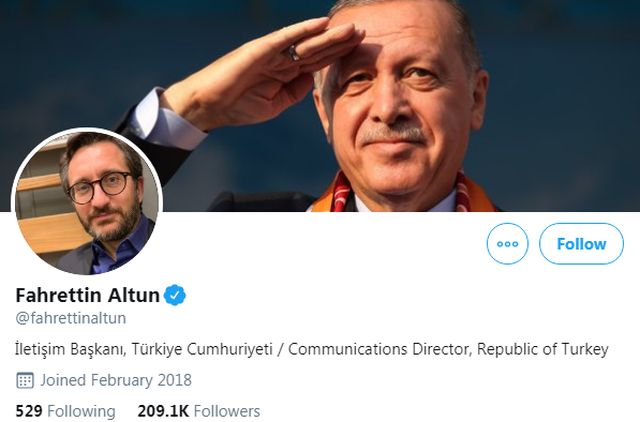Screen dimensions: 640x422
Task: Follow Fahrettin Altun's account
Action: coord(581,244)
